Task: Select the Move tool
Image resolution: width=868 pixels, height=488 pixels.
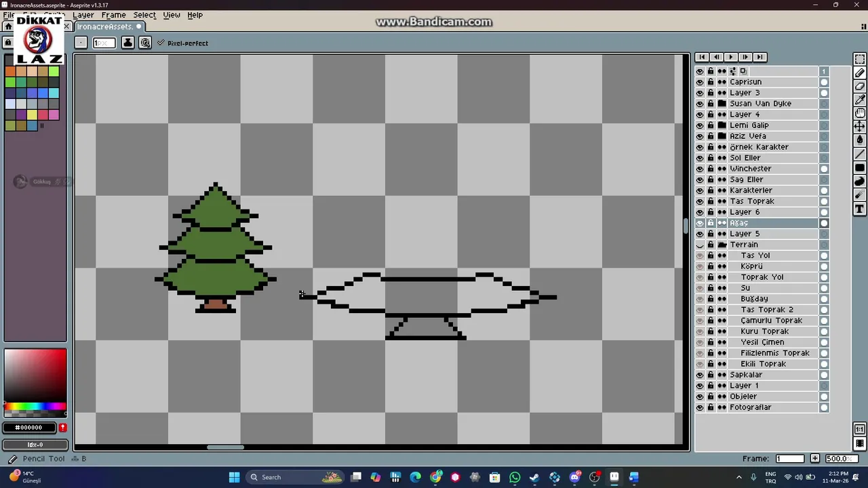Action: (859, 127)
